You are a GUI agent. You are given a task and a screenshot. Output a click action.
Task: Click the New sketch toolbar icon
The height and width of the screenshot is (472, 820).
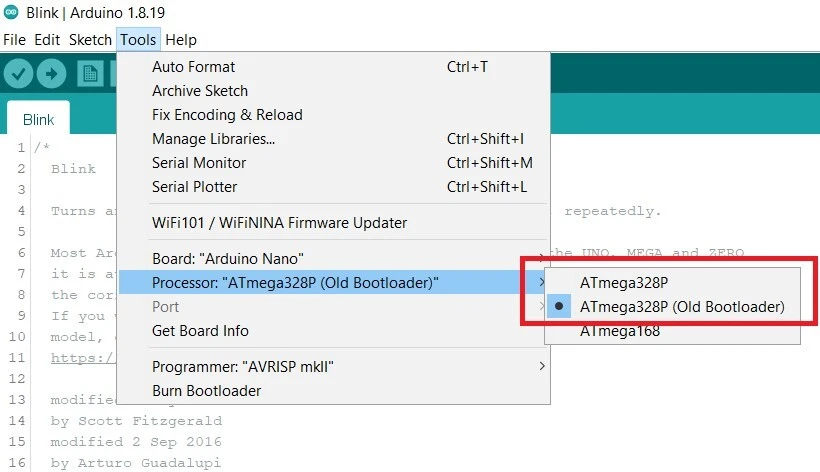(x=90, y=74)
